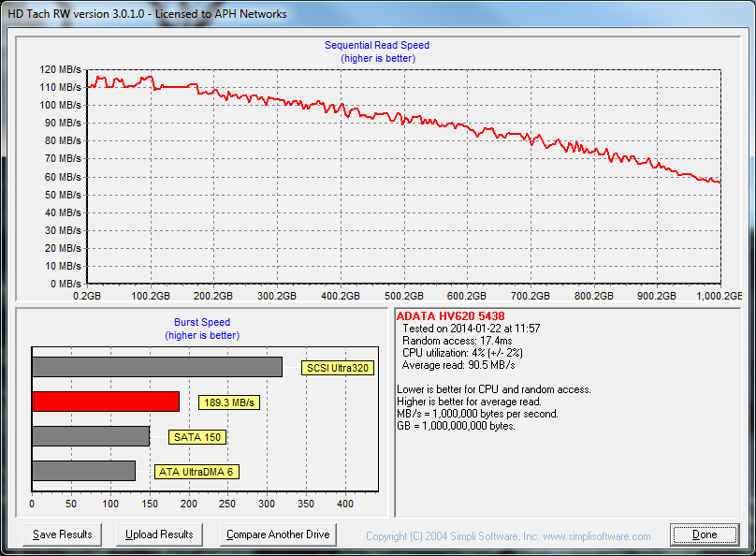
Task: Click the Average read 90.5 MB/s line
Action: pyautogui.click(x=457, y=365)
